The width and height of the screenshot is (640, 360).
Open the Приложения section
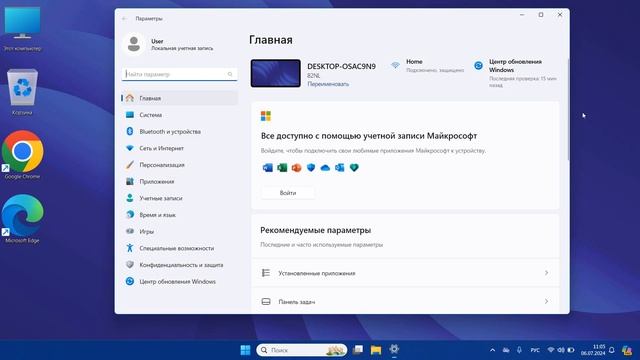tap(180, 181)
